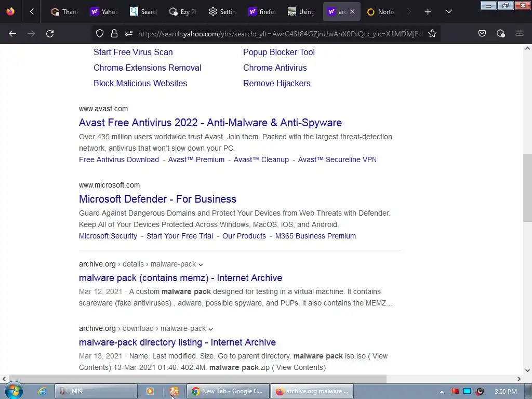Switch to New Tab Google Chrome window
Image resolution: width=532 pixels, height=399 pixels.
[x=228, y=391]
